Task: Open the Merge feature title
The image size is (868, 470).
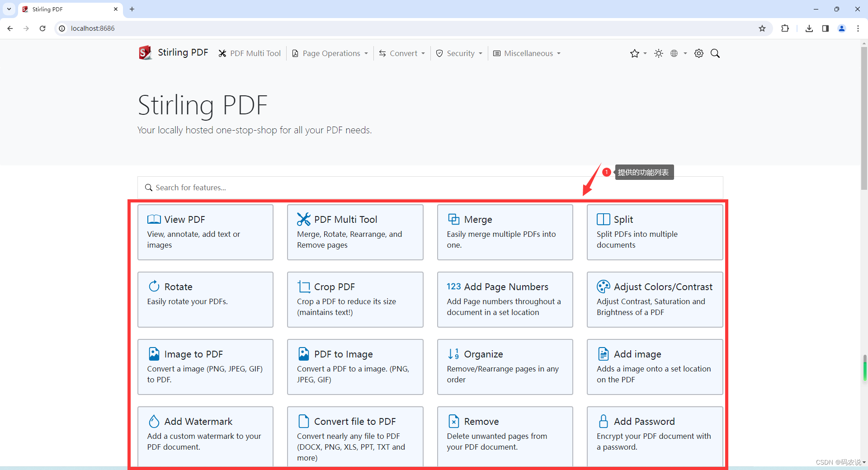Action: (478, 220)
